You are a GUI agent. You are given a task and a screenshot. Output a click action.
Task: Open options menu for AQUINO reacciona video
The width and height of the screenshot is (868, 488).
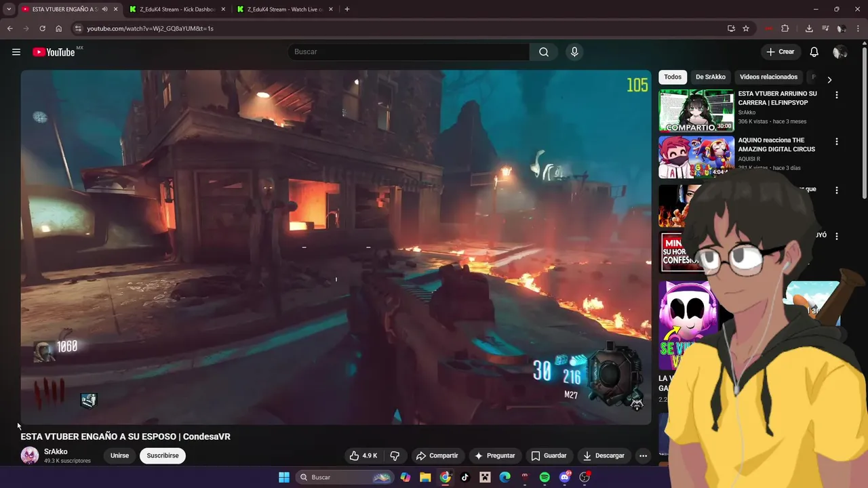[836, 142]
